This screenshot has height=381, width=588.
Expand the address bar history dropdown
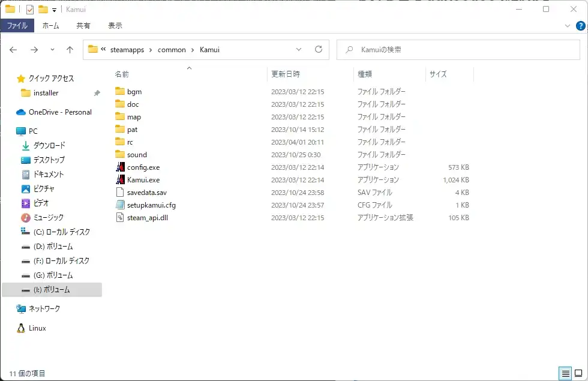[299, 50]
